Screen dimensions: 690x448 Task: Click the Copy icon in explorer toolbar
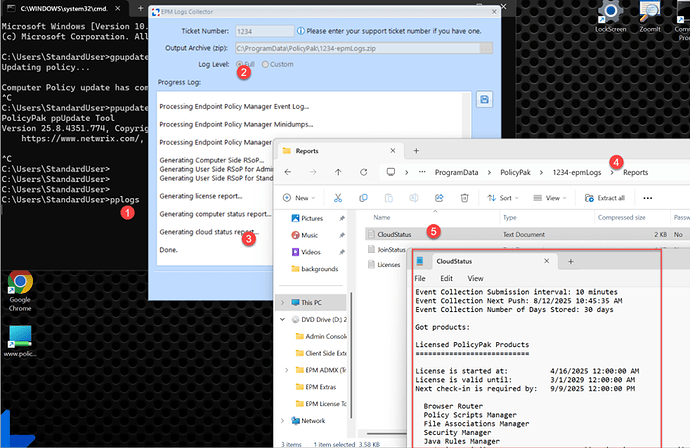point(363,198)
